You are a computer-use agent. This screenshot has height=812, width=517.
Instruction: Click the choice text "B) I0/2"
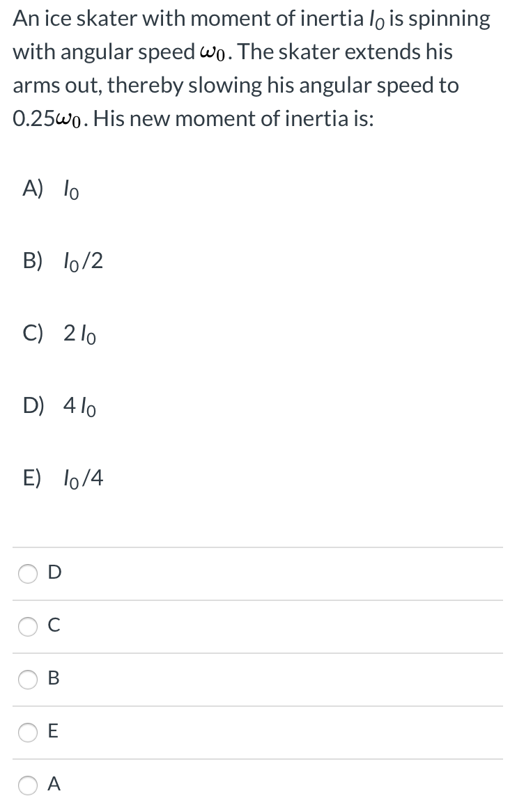(x=63, y=261)
